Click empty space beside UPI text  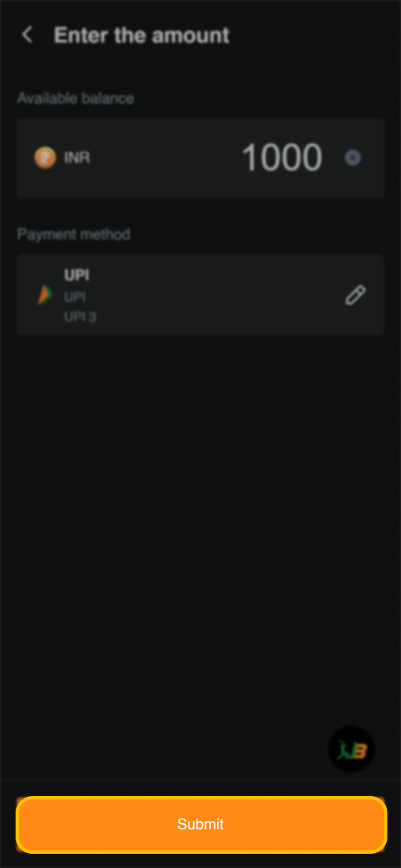point(217,295)
